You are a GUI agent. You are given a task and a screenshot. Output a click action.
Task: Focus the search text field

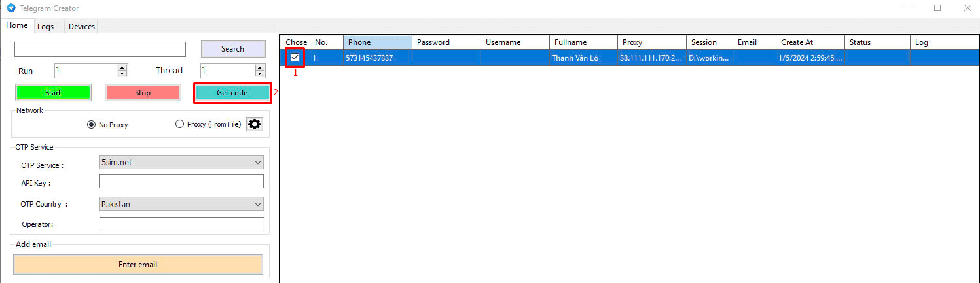[100, 50]
